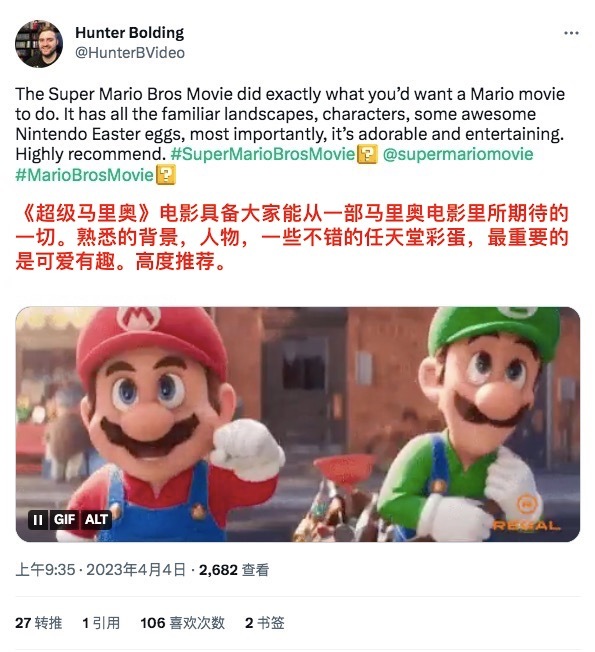Show the ALT image description

pos(96,520)
